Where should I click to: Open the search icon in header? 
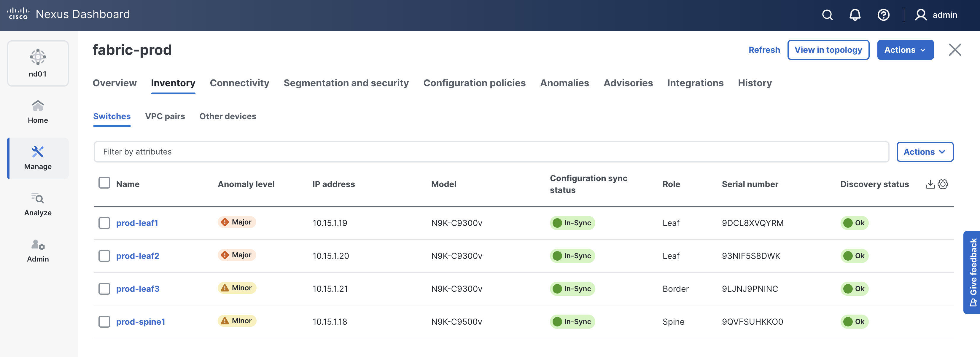827,15
